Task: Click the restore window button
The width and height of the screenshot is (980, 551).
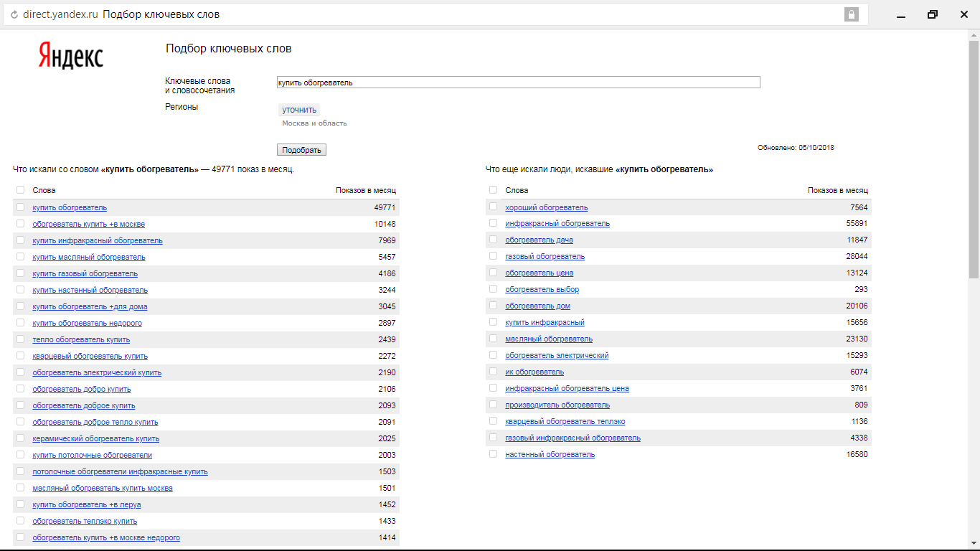Action: (x=932, y=14)
